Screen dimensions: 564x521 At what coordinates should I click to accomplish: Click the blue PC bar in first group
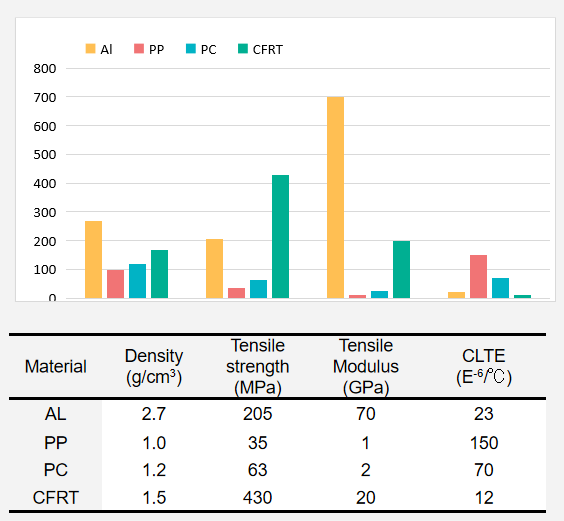(x=137, y=281)
